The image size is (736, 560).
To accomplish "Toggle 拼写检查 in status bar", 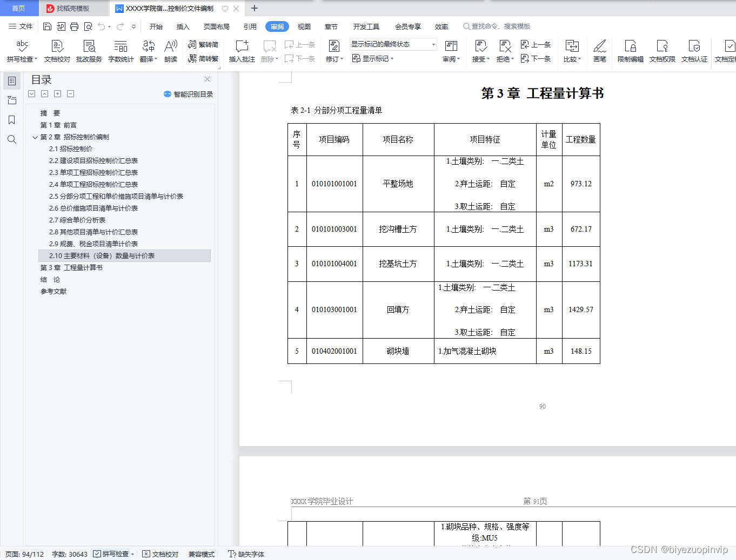I will click(x=111, y=554).
